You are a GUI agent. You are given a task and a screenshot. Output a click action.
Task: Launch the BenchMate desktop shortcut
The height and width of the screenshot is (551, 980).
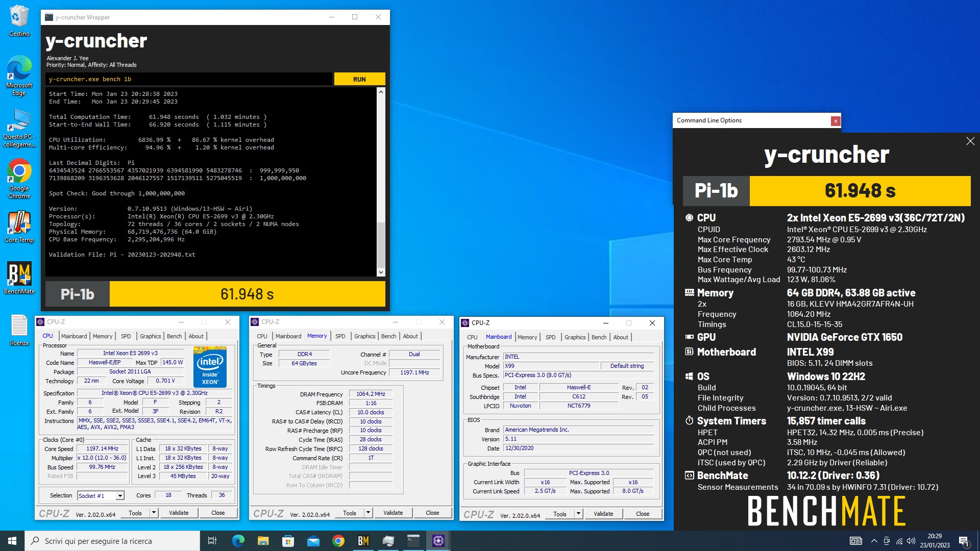click(19, 278)
